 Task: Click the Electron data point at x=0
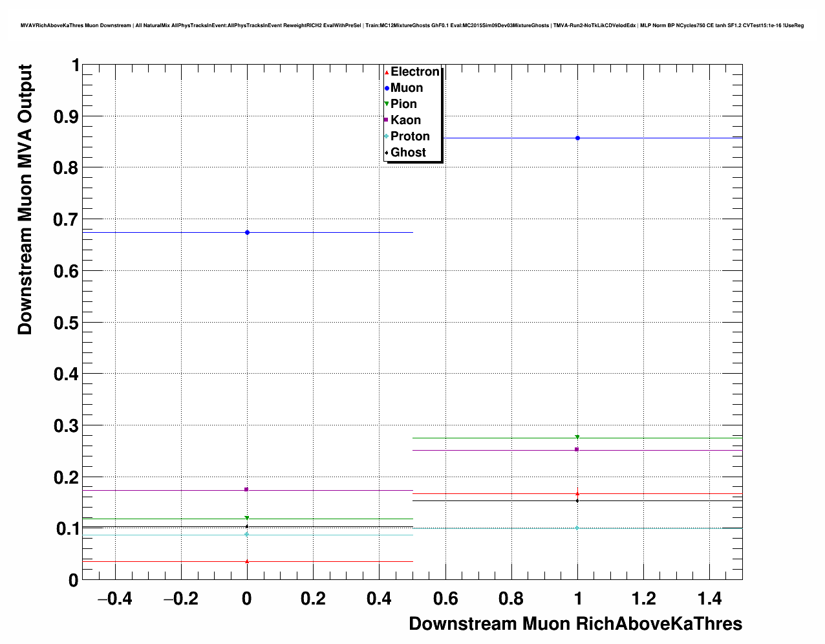247,561
